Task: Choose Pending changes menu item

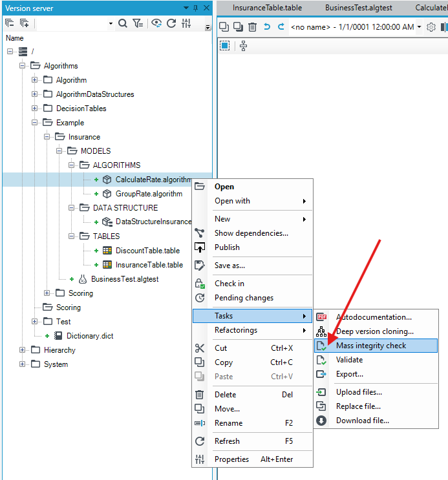Action: [x=253, y=298]
